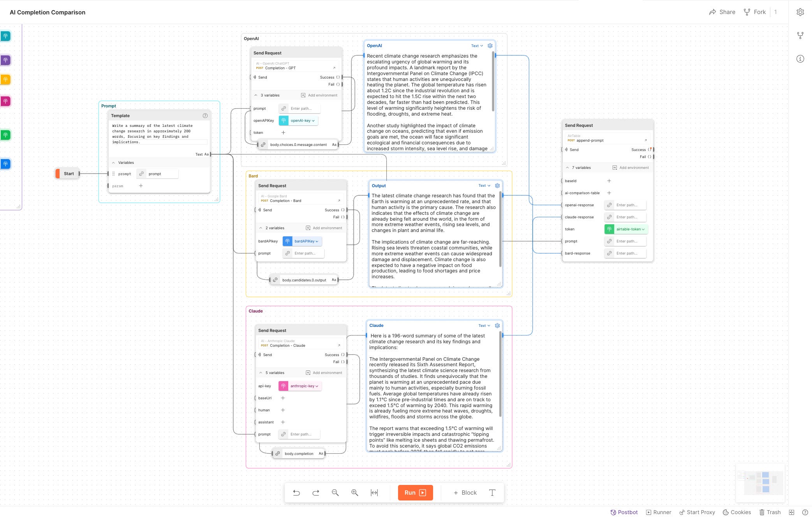Screen dimensions: 812x518
Task: Add a new Block to the canvas
Action: tap(464, 492)
